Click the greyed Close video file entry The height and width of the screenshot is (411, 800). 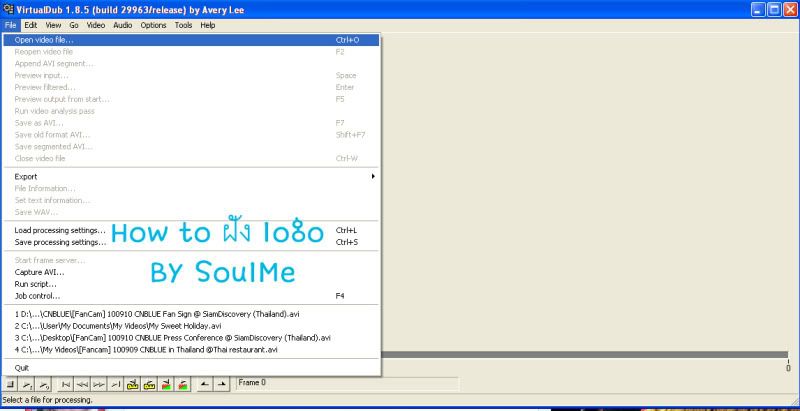tap(191, 159)
